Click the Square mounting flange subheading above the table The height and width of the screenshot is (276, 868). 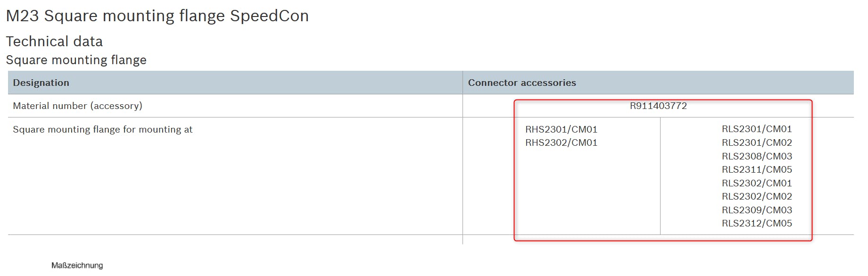pos(76,60)
